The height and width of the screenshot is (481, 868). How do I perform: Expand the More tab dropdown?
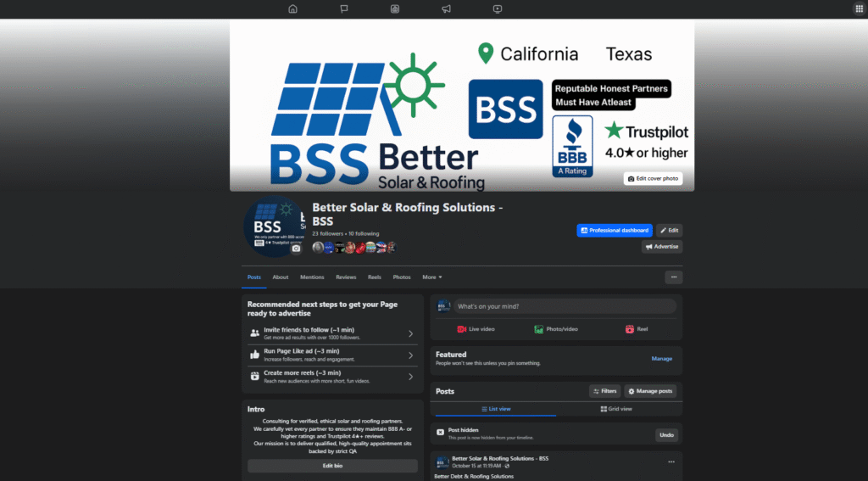point(432,277)
